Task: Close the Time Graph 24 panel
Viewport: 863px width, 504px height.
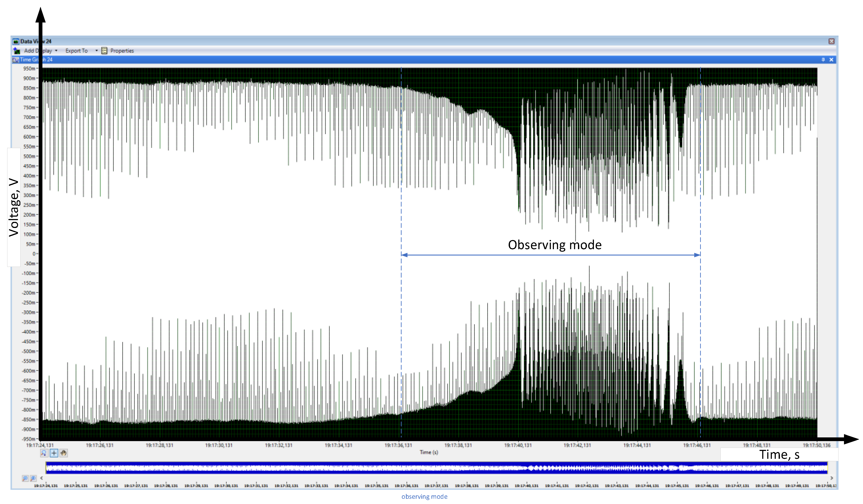Action: click(x=831, y=60)
